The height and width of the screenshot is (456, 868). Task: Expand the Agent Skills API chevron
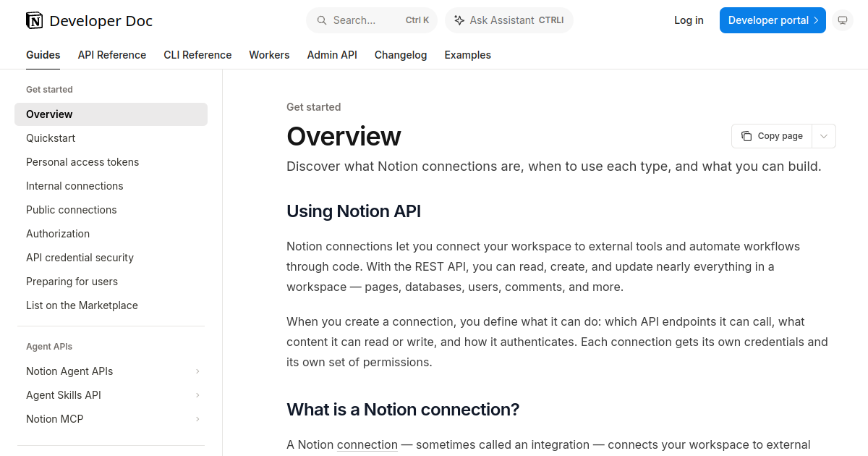197,395
